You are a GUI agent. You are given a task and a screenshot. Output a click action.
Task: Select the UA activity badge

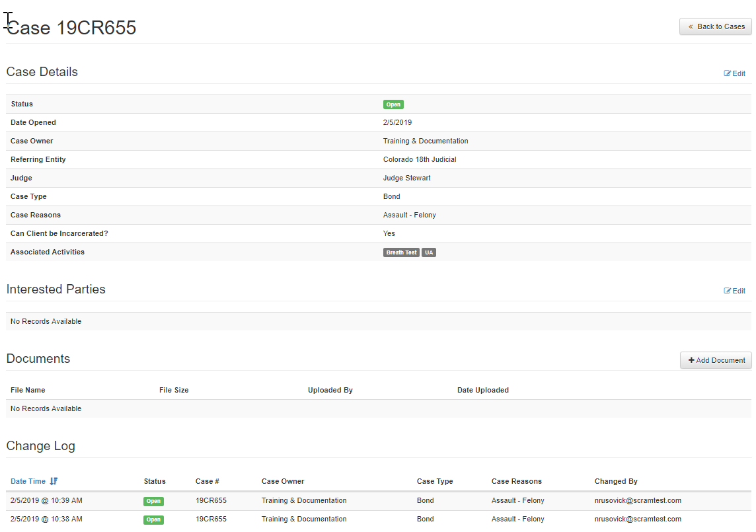point(429,252)
